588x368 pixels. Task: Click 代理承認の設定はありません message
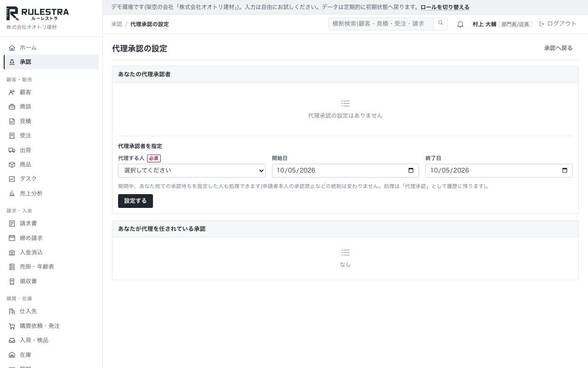tap(345, 116)
